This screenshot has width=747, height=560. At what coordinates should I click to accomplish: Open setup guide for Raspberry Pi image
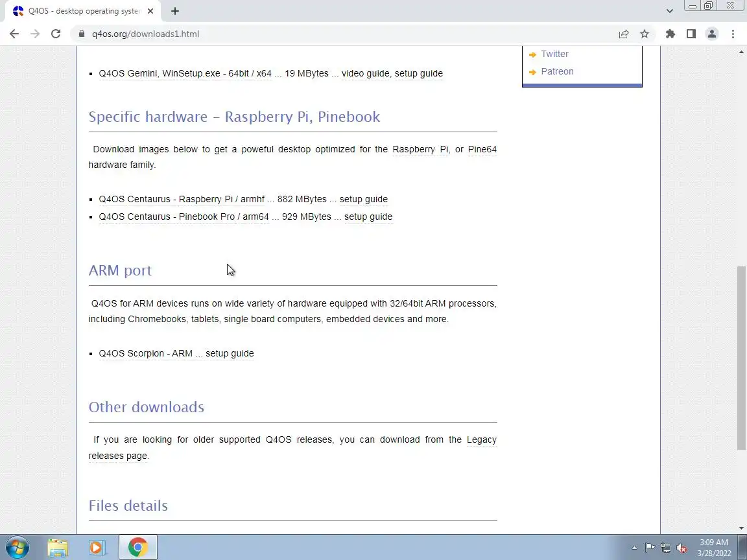[364, 199]
